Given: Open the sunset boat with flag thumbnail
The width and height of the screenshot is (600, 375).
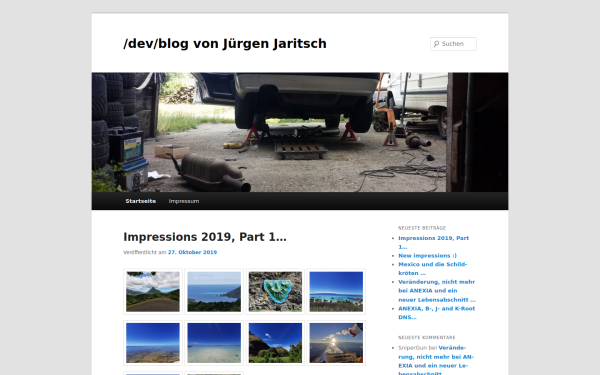Looking at the screenshot, I should click(x=336, y=343).
